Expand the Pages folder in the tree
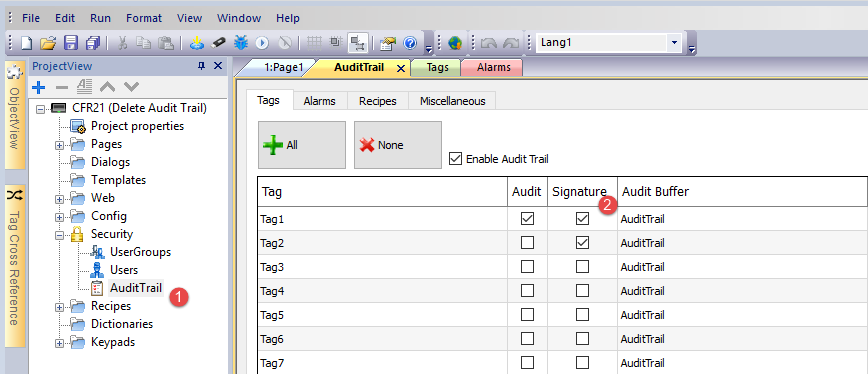 point(60,145)
